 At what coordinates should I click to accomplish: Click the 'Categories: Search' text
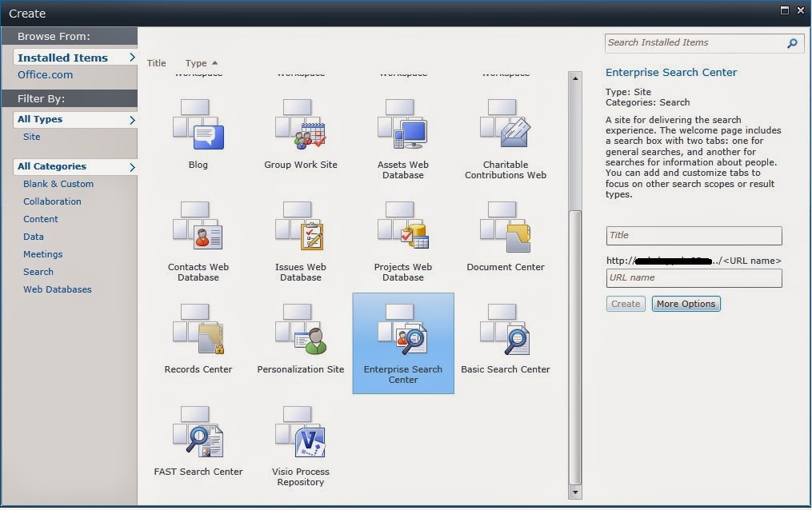coord(647,102)
